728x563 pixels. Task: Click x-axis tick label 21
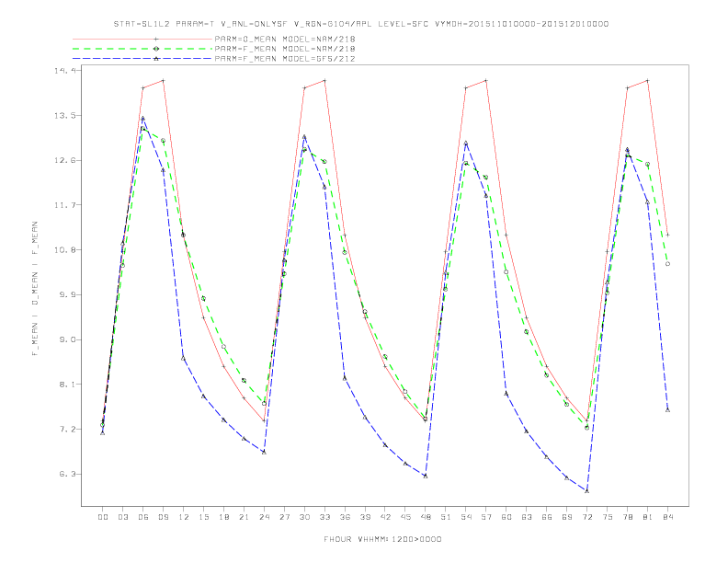pyautogui.click(x=244, y=517)
